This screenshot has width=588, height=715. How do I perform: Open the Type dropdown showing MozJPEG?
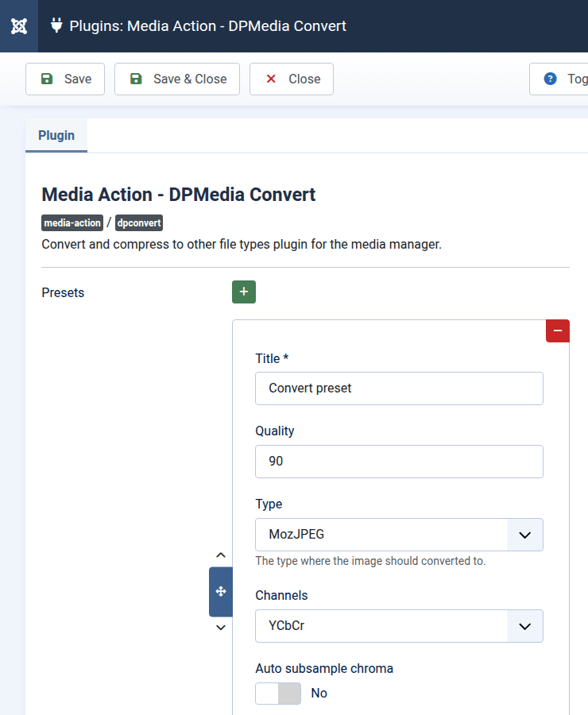tap(399, 535)
